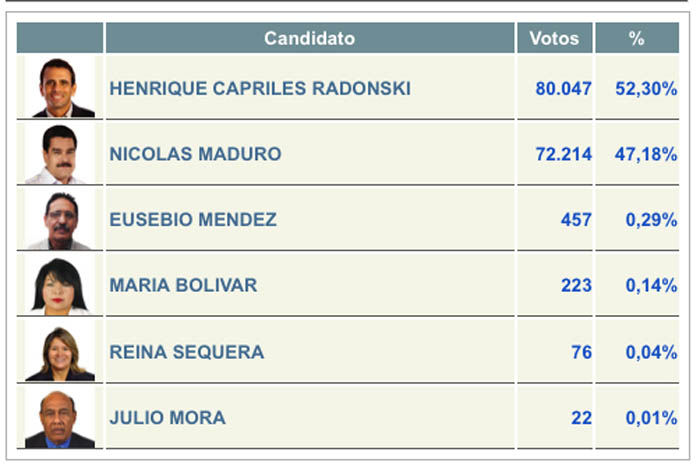Click the top row candidate's photo thumbnail
The image size is (700, 466).
[x=60, y=87]
